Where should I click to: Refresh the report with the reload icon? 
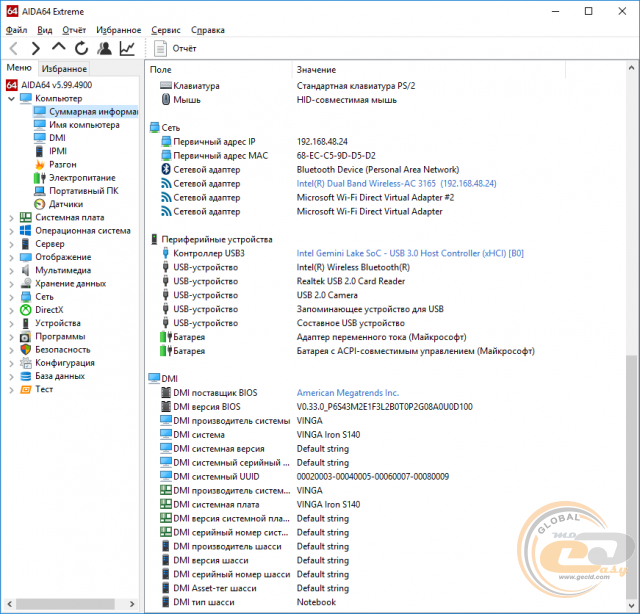[x=81, y=48]
